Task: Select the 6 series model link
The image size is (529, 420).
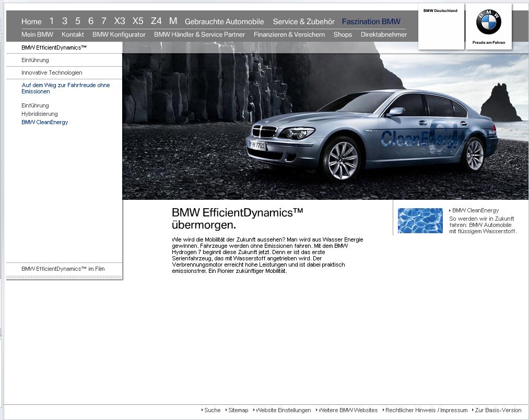Action: point(91,21)
